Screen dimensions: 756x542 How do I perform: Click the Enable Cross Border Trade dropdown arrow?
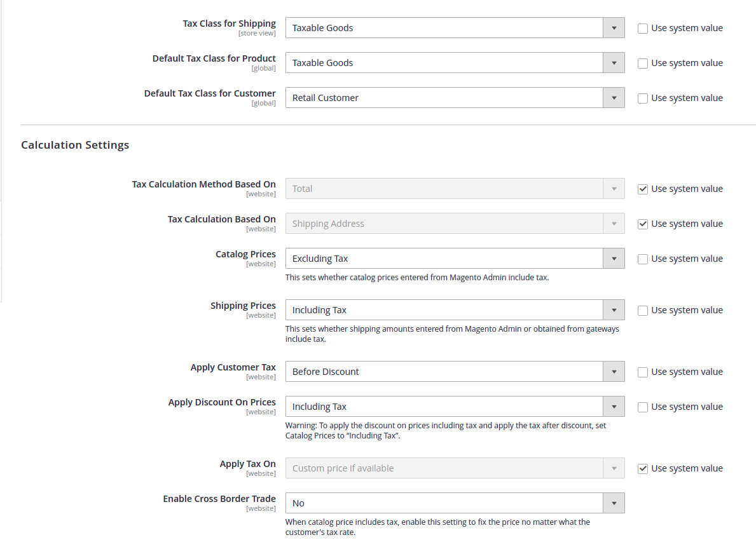[x=613, y=503]
